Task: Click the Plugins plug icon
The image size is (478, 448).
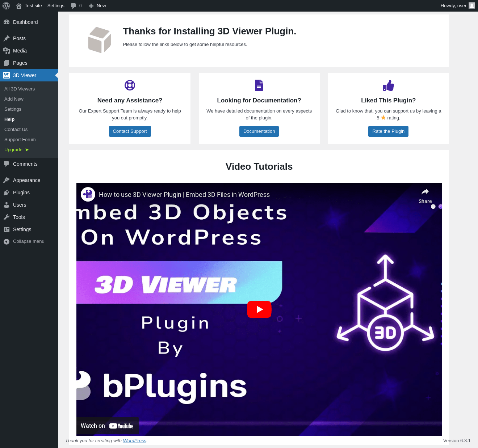Action: tap(7, 193)
